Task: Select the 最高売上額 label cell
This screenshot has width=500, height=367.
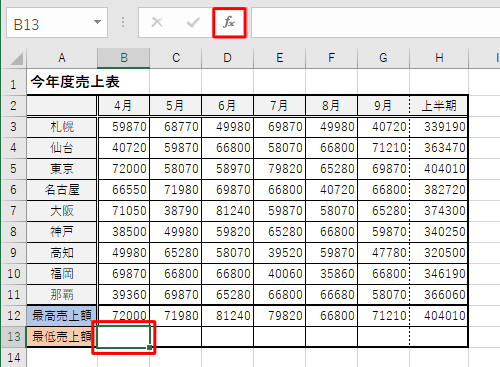Action: [62, 316]
